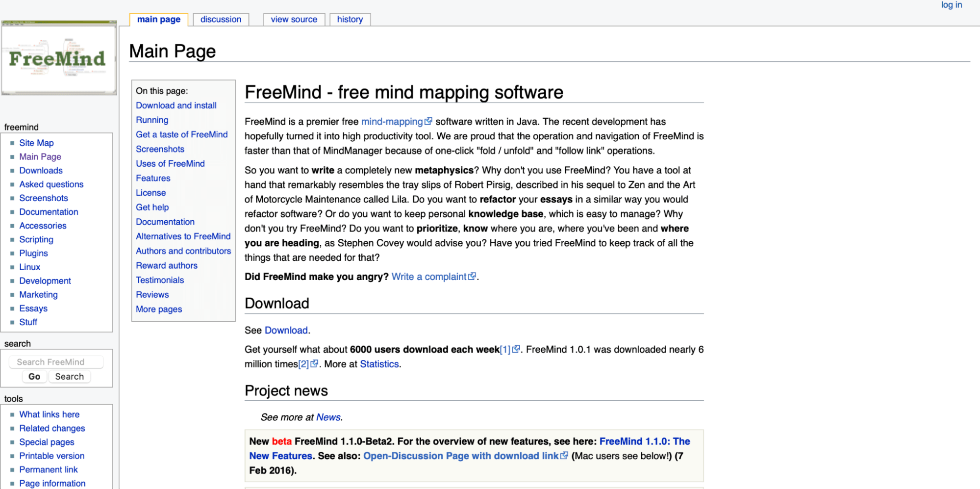Open Permanent link tool
The height and width of the screenshot is (489, 980).
(49, 469)
